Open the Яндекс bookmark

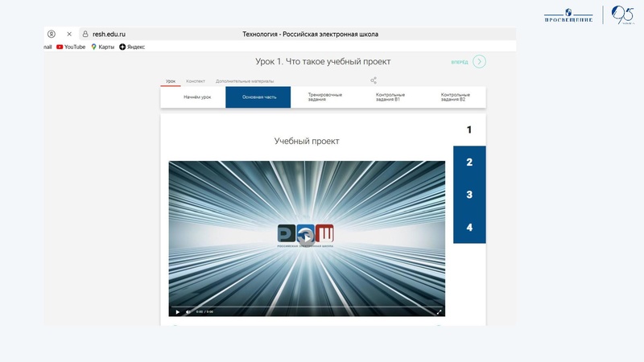132,47
